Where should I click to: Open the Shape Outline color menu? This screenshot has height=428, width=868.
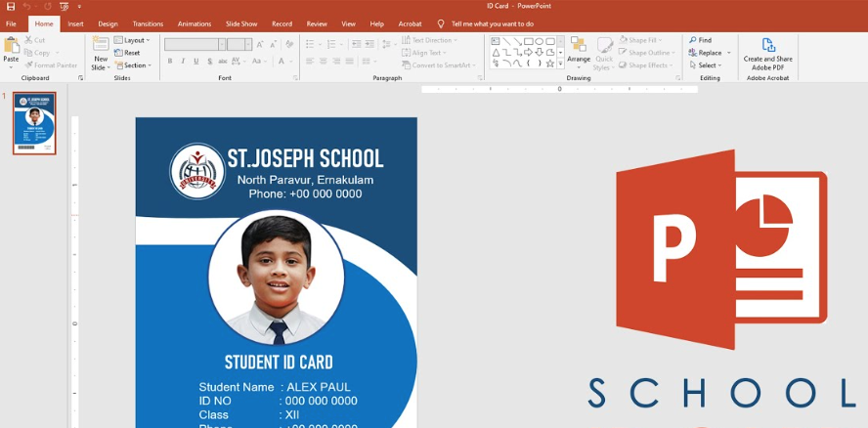point(647,53)
